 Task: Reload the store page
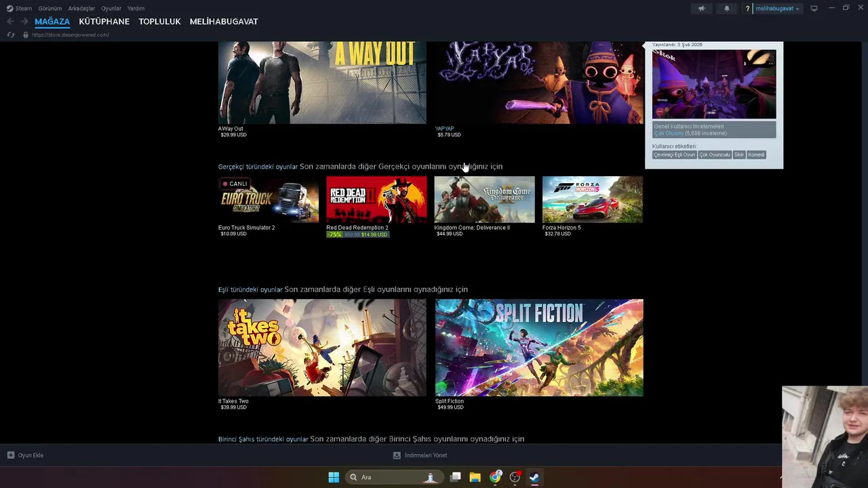(x=10, y=35)
